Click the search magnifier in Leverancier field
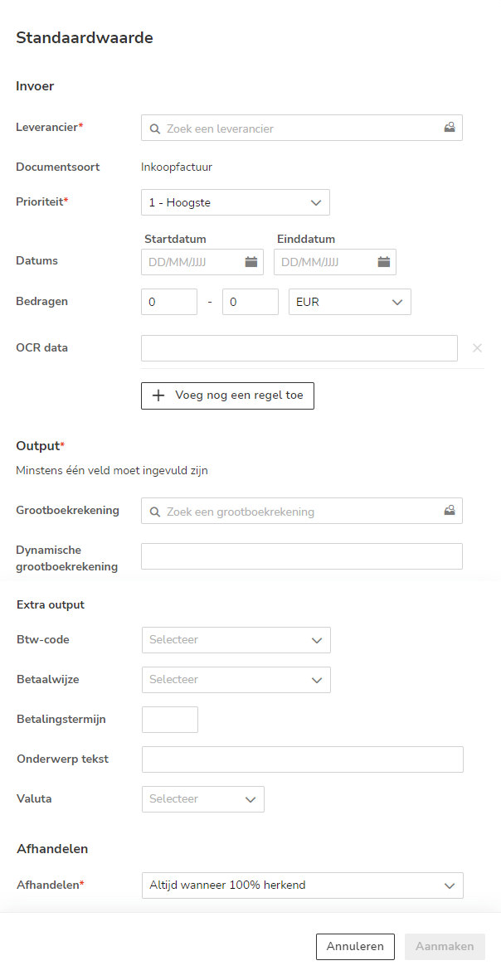The height and width of the screenshot is (980, 501). tap(155, 129)
